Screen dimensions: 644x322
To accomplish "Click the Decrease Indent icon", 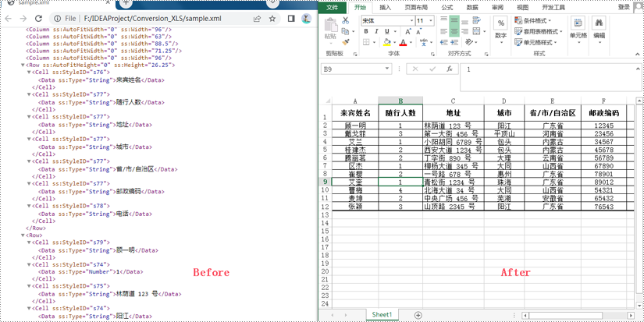I will [443, 42].
